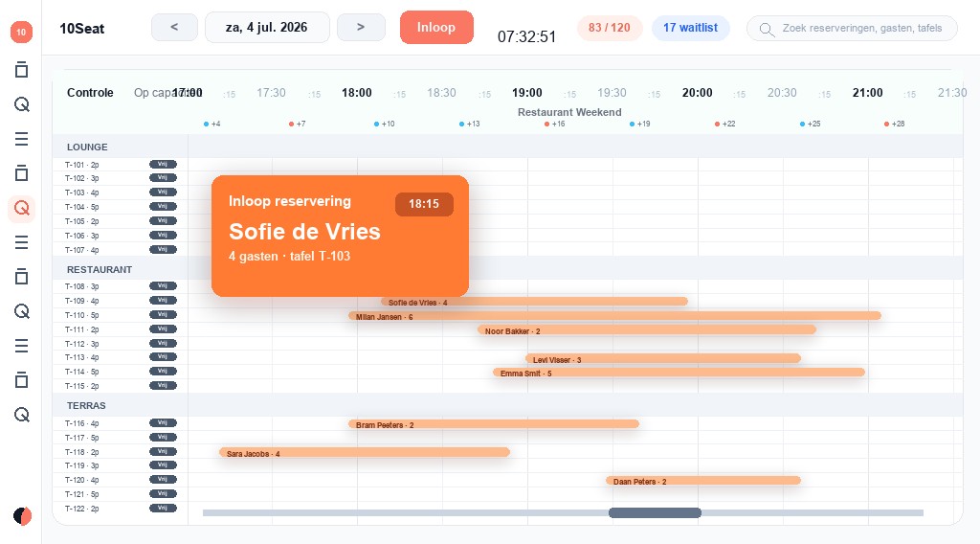
Task: Open Sara Jacobs · 4 reservation bar
Action: coord(365,453)
